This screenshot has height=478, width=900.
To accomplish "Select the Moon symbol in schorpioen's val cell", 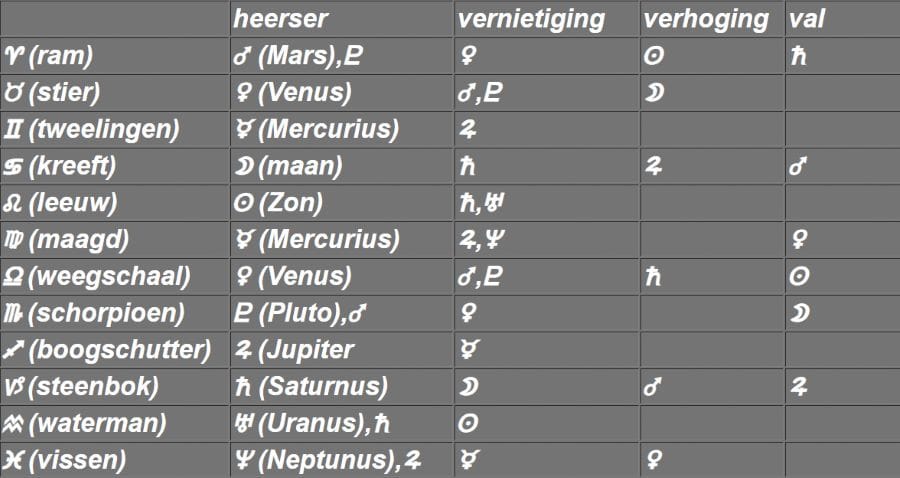I will pos(800,314).
